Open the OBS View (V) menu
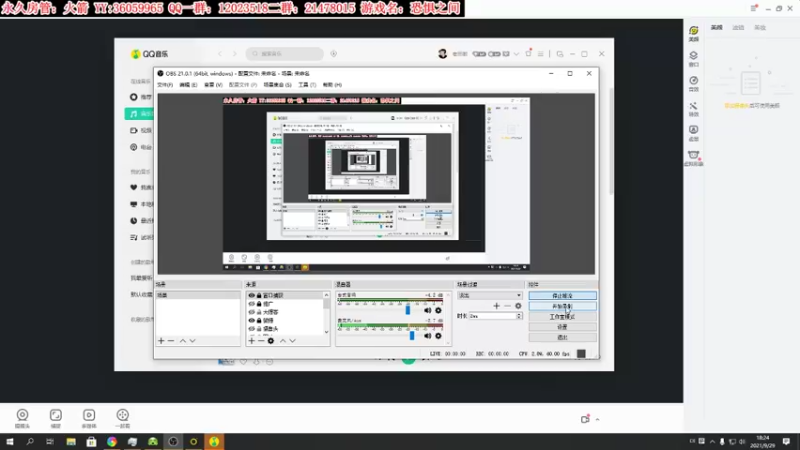Image resolution: width=800 pixels, height=450 pixels. pos(213,85)
